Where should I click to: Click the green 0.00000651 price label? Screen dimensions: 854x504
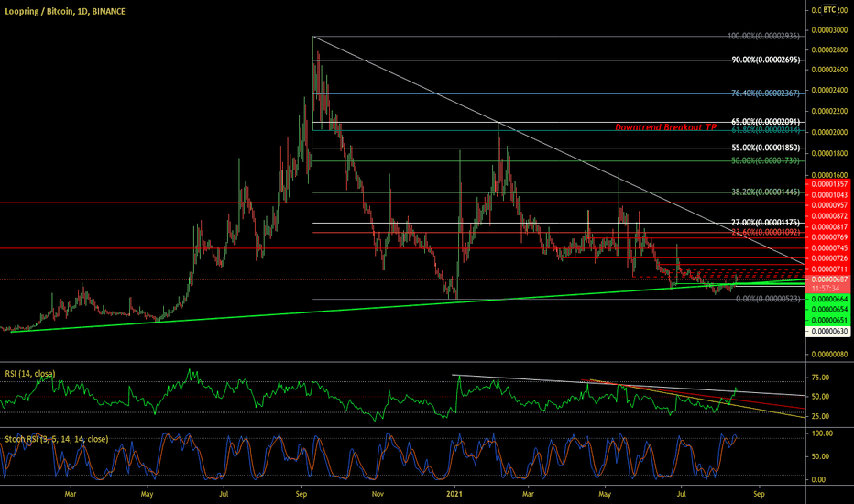pos(828,321)
